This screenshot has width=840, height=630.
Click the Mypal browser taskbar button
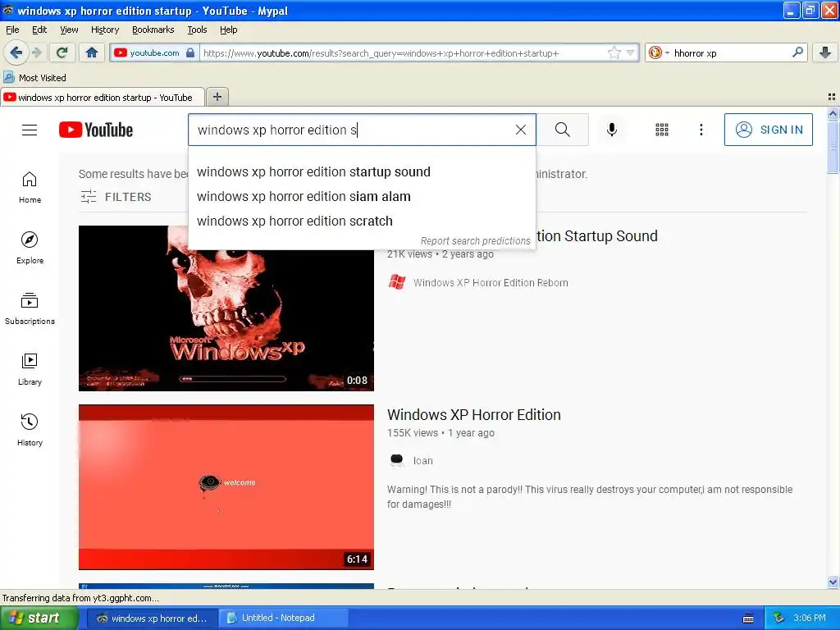tap(153, 618)
